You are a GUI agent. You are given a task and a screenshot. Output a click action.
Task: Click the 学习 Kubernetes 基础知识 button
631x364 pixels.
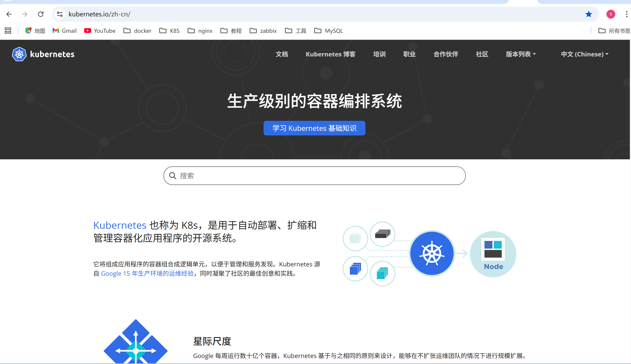pos(314,128)
